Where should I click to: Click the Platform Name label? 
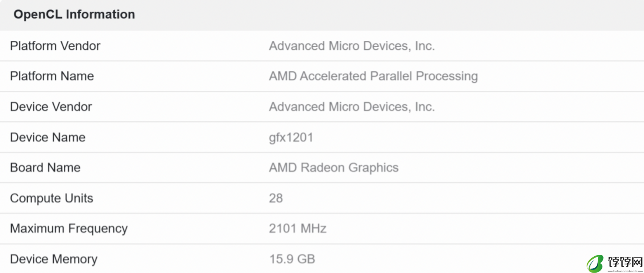pyautogui.click(x=52, y=76)
